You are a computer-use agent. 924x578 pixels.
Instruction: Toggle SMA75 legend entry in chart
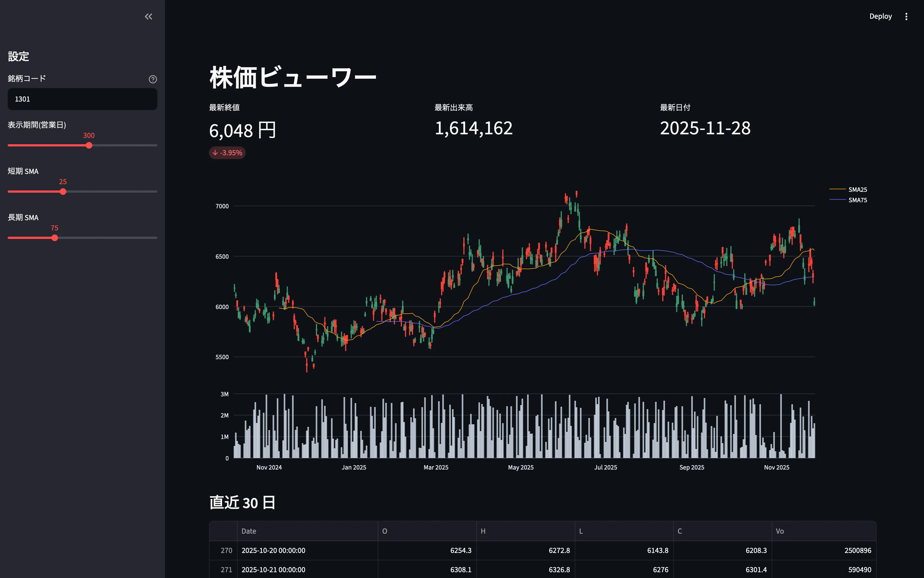pyautogui.click(x=848, y=200)
